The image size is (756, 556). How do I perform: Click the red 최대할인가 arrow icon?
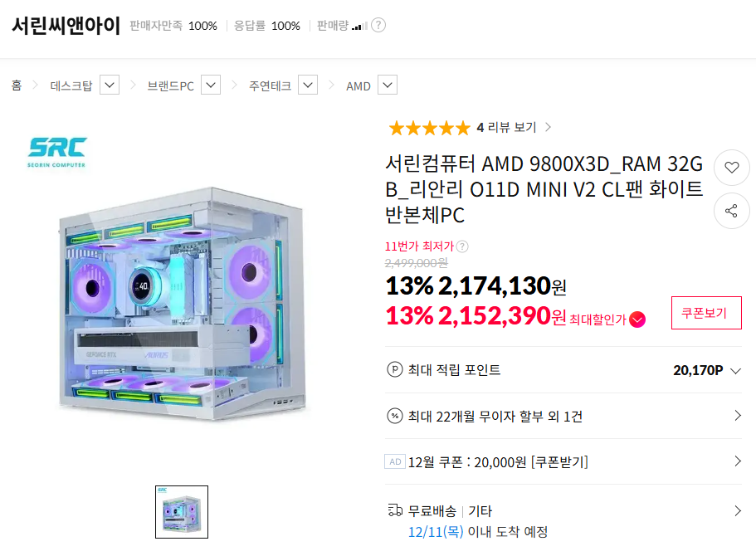pos(637,319)
